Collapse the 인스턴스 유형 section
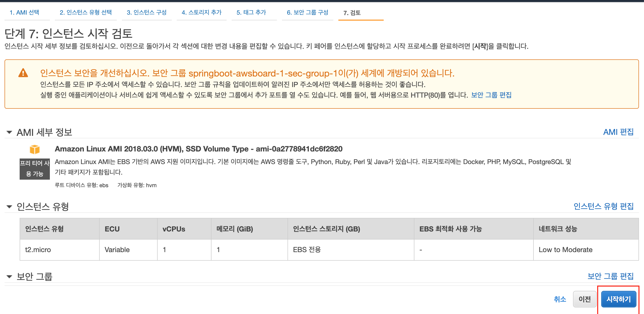Screen dimensions: 644x314 (x=9, y=207)
